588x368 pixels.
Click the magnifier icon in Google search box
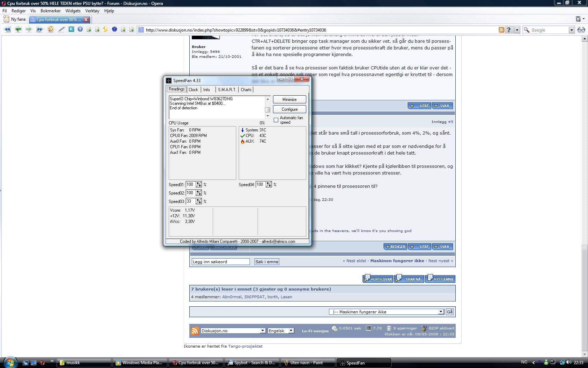(x=526, y=30)
